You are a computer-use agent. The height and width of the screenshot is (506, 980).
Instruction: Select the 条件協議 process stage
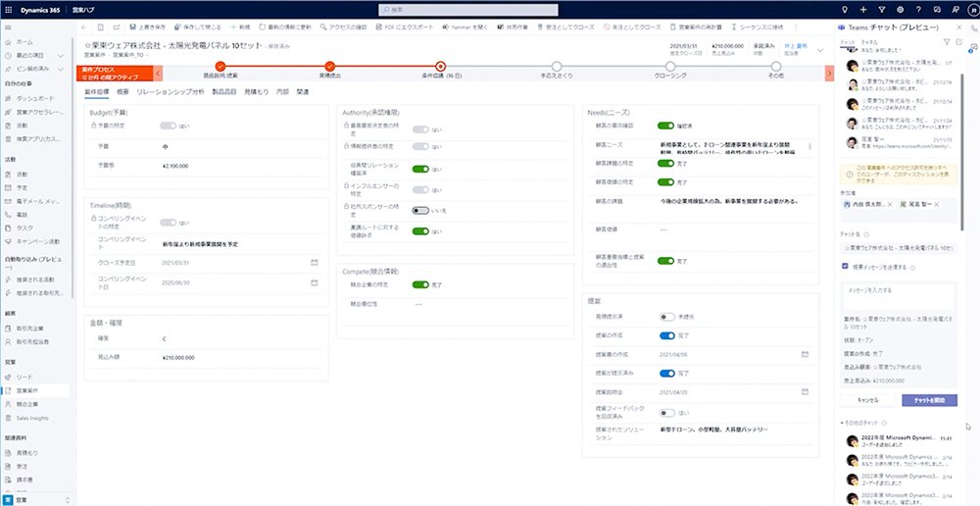[441, 67]
